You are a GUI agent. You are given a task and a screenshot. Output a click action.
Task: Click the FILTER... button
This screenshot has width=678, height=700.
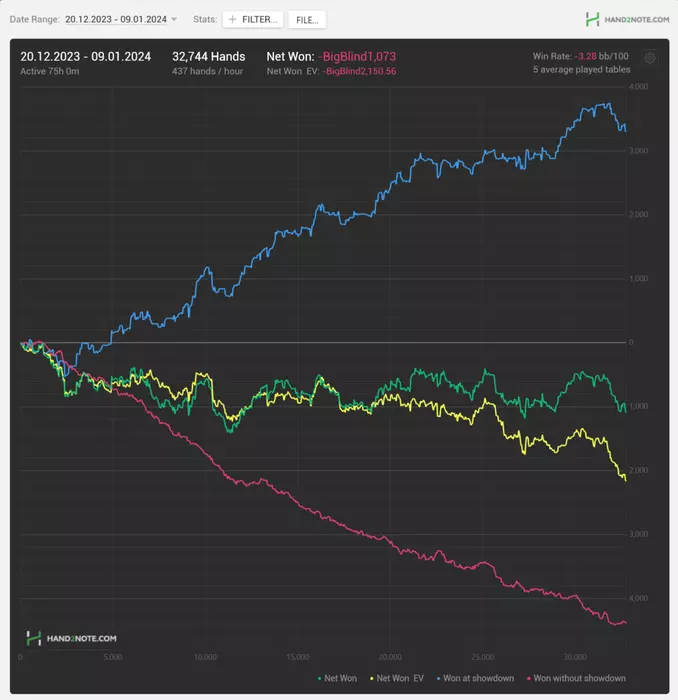(253, 20)
